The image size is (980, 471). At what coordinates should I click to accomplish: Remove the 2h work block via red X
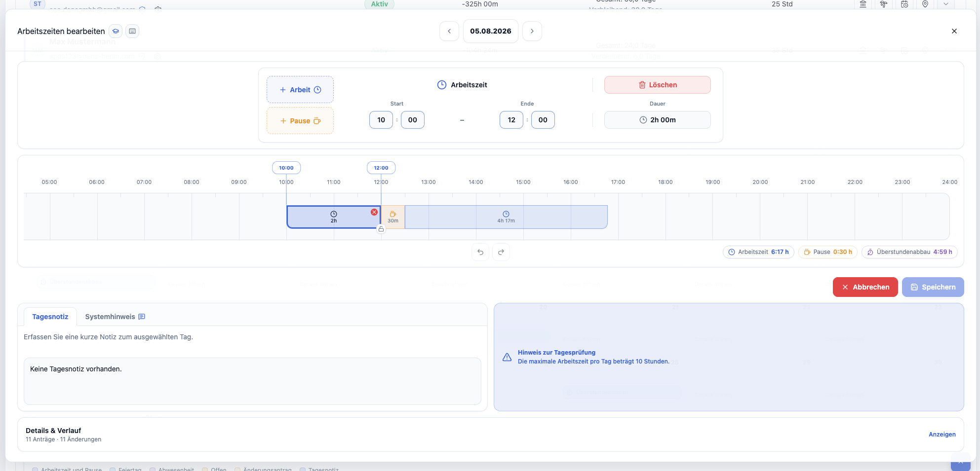pyautogui.click(x=374, y=212)
